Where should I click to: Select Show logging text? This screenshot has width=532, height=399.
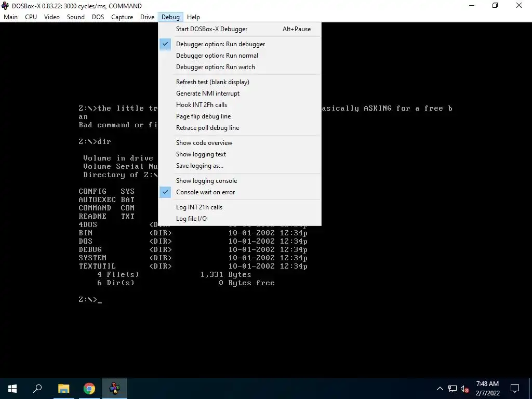pos(240,154)
